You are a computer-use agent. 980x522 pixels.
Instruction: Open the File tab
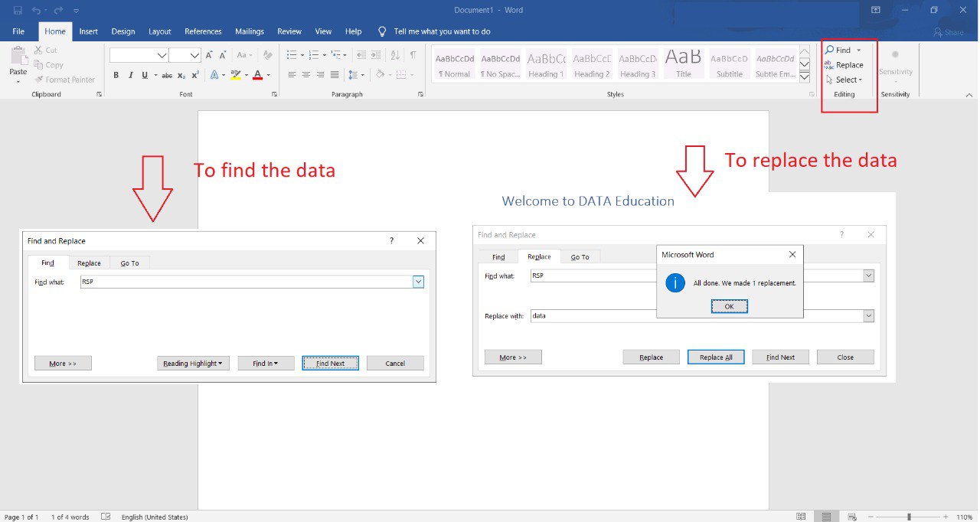click(x=19, y=31)
